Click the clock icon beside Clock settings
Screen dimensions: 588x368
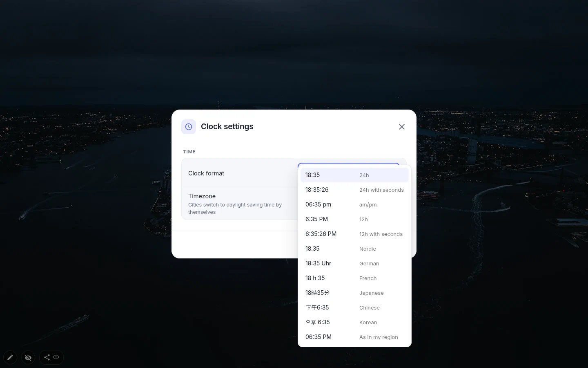click(189, 127)
